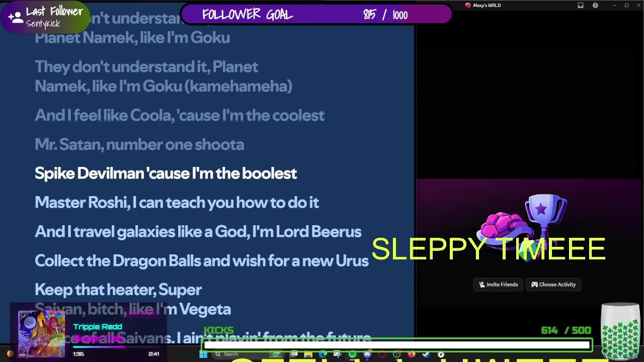
Task: Jump to lyric 'And I feel like Coola'
Action: 180,116
